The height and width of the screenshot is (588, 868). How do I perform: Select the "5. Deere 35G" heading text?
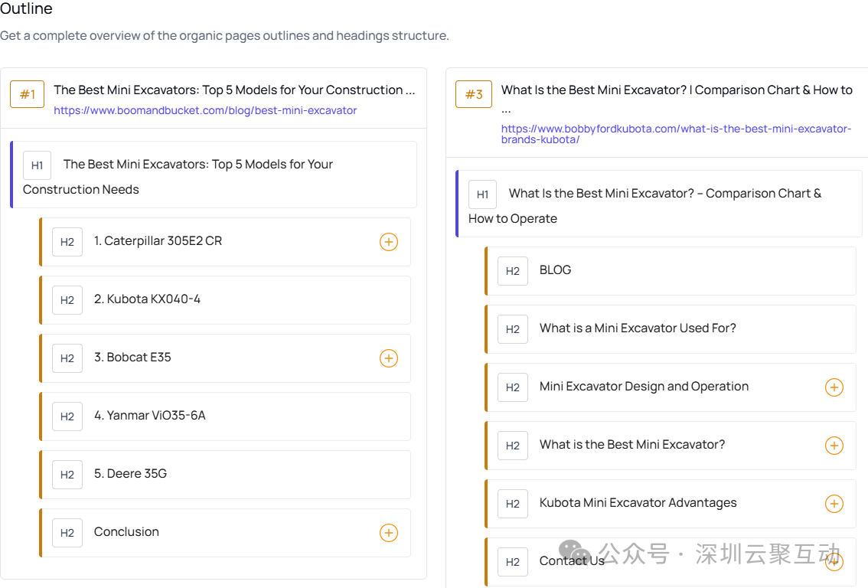pos(130,473)
